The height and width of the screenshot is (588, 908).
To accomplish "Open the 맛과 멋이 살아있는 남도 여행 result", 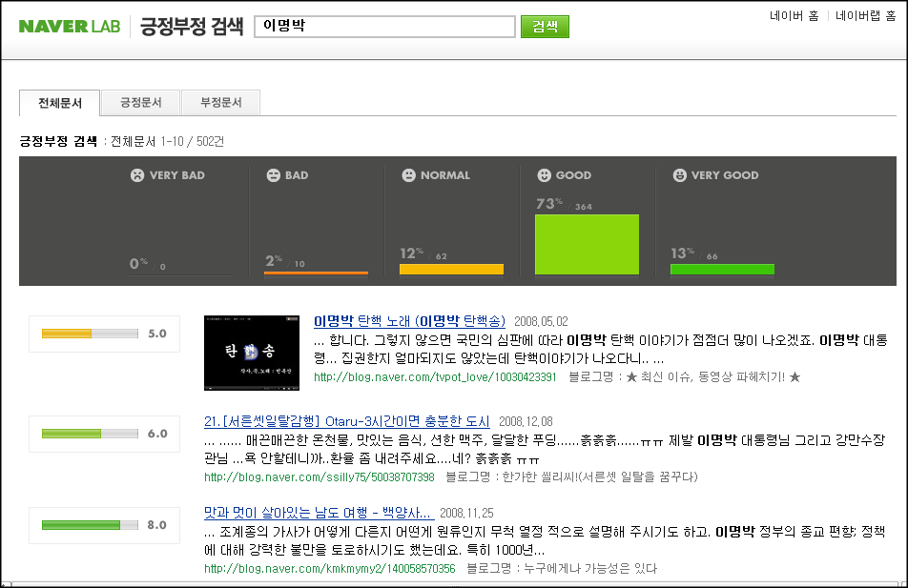I will tap(318, 513).
